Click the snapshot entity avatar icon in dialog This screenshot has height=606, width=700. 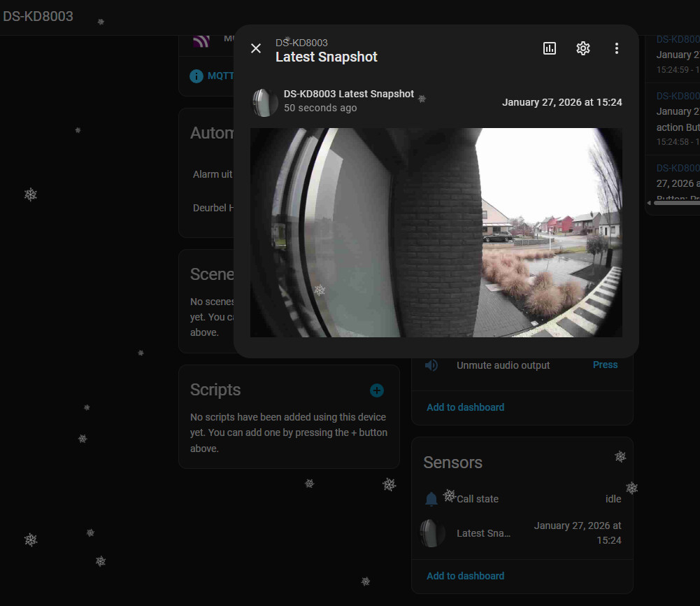click(x=265, y=102)
